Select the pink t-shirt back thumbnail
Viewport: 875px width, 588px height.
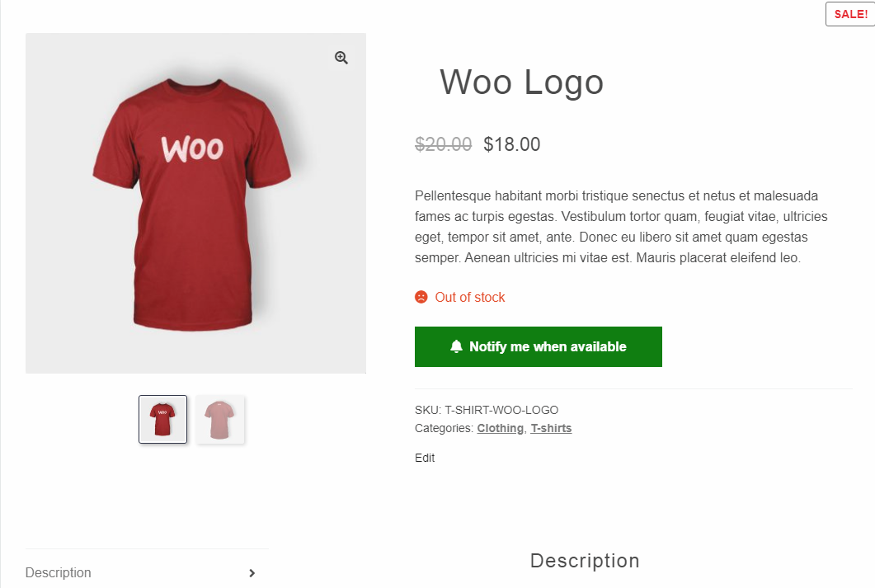click(220, 420)
